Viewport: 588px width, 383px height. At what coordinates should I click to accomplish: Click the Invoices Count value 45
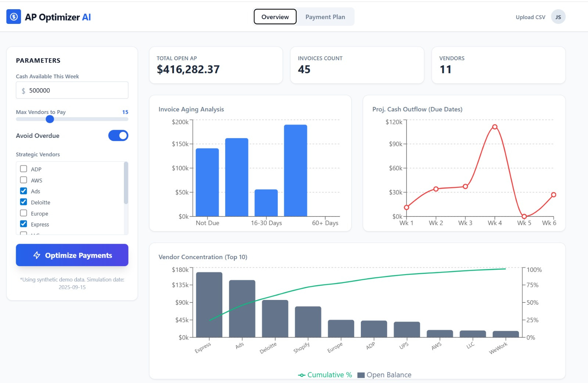click(x=304, y=69)
